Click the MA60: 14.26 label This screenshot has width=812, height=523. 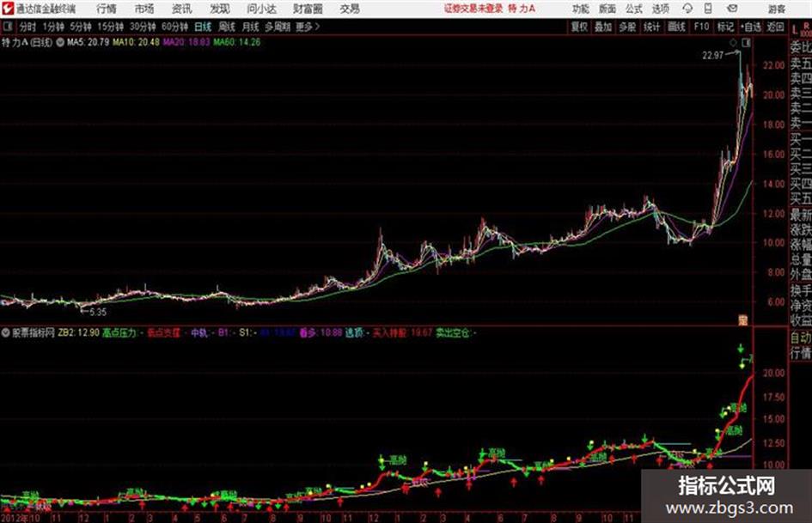[236, 42]
